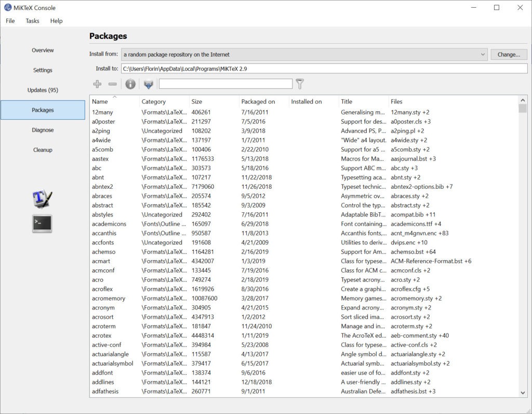Sort by the Title column header

[x=363, y=101]
